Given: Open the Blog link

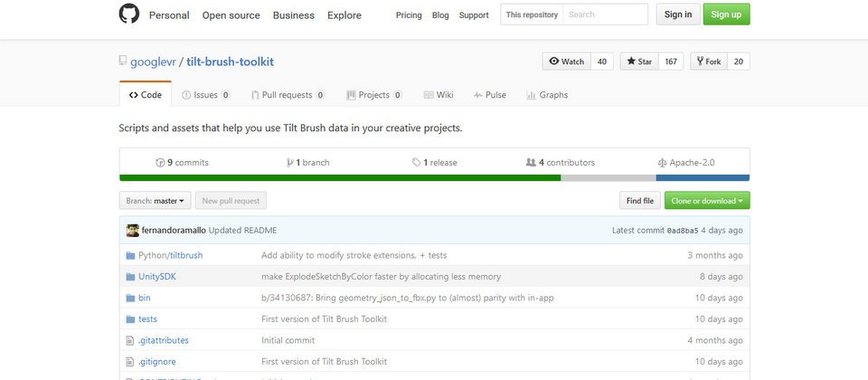Looking at the screenshot, I should click(x=440, y=15).
